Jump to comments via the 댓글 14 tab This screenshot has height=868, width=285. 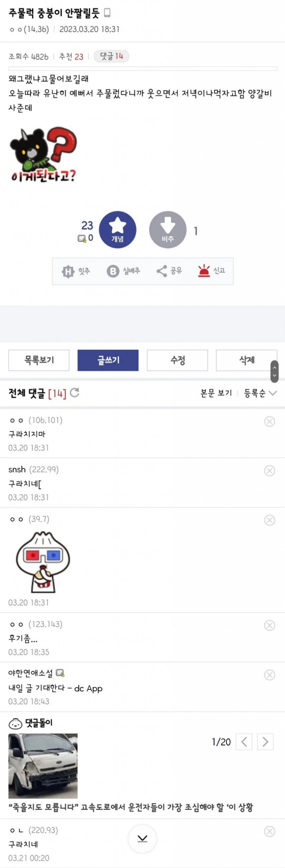111,56
